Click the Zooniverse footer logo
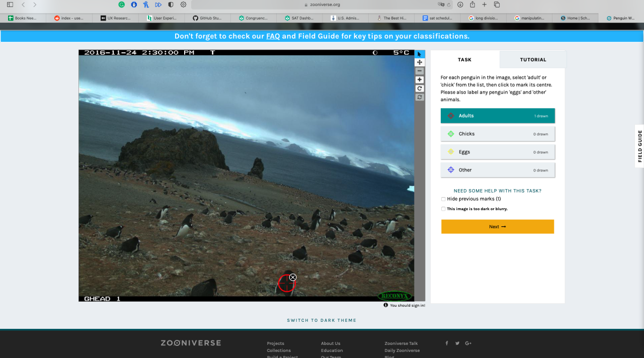644x358 pixels. click(191, 343)
